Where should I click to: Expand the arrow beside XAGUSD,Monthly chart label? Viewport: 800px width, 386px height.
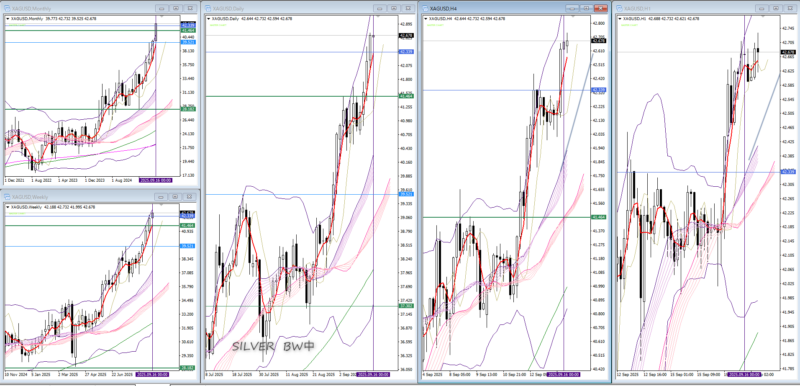coord(7,18)
